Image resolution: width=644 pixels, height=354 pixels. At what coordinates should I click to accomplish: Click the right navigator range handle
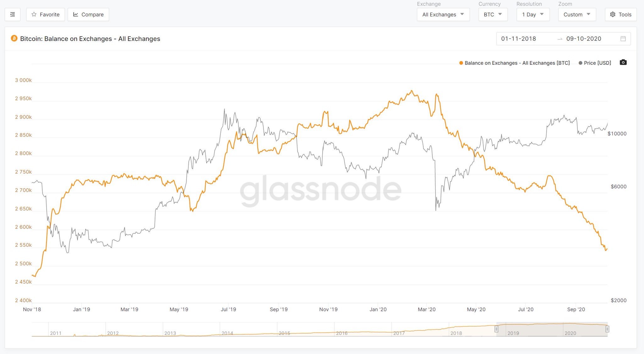tap(607, 329)
